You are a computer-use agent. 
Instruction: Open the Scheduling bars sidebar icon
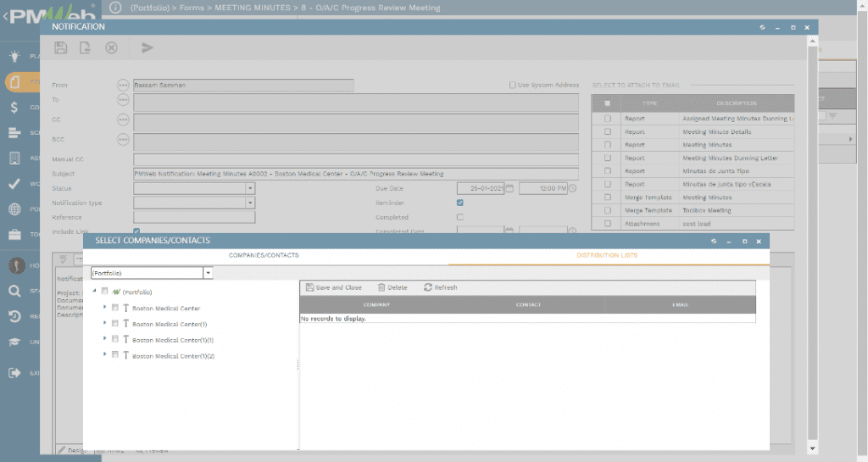[x=15, y=133]
